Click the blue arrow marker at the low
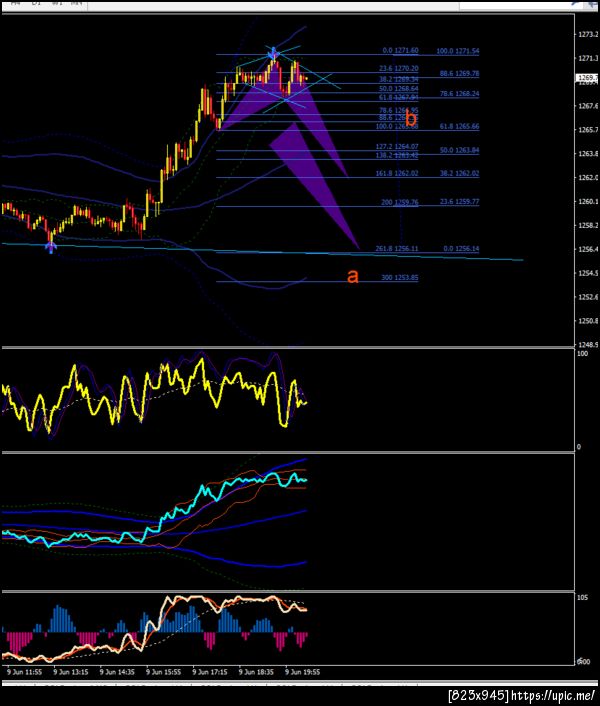600x706 pixels. pos(51,248)
